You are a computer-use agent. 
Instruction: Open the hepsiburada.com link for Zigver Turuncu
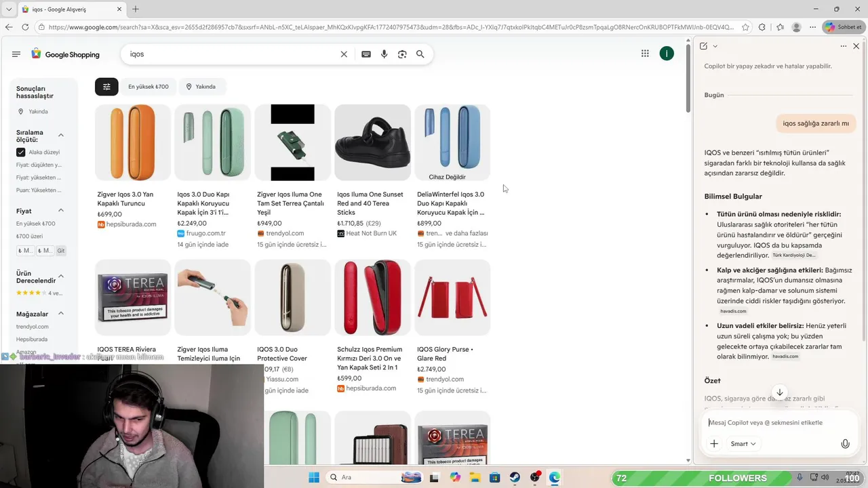[x=127, y=224]
